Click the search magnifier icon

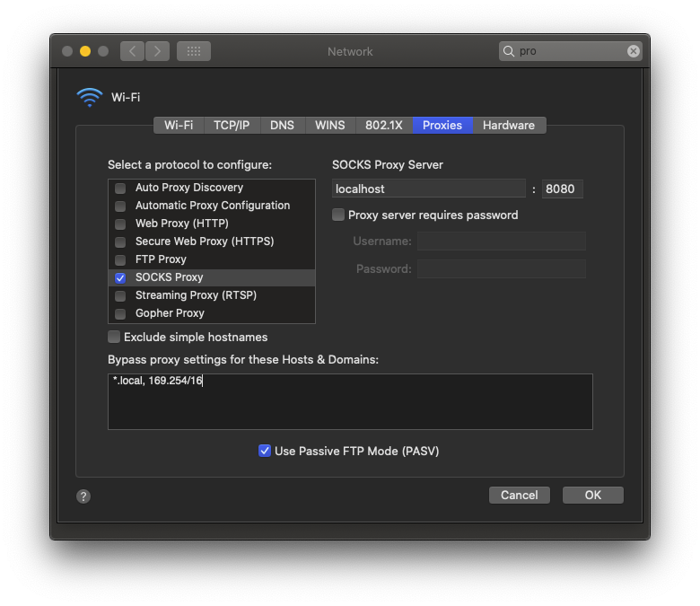[510, 51]
